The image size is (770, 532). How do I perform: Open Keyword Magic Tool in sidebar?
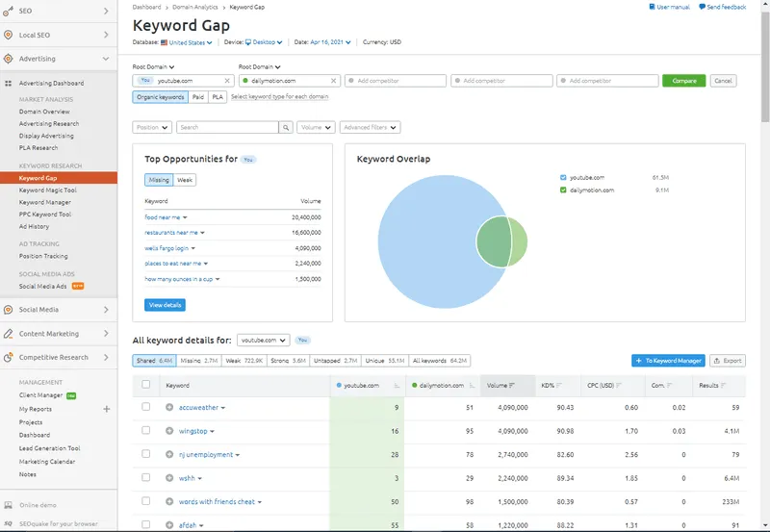point(47,190)
